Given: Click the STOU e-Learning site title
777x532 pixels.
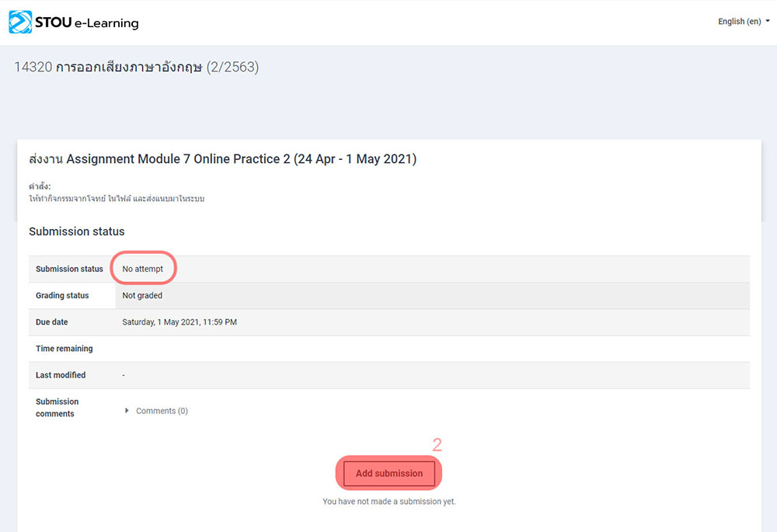Looking at the screenshot, I should tap(86, 23).
